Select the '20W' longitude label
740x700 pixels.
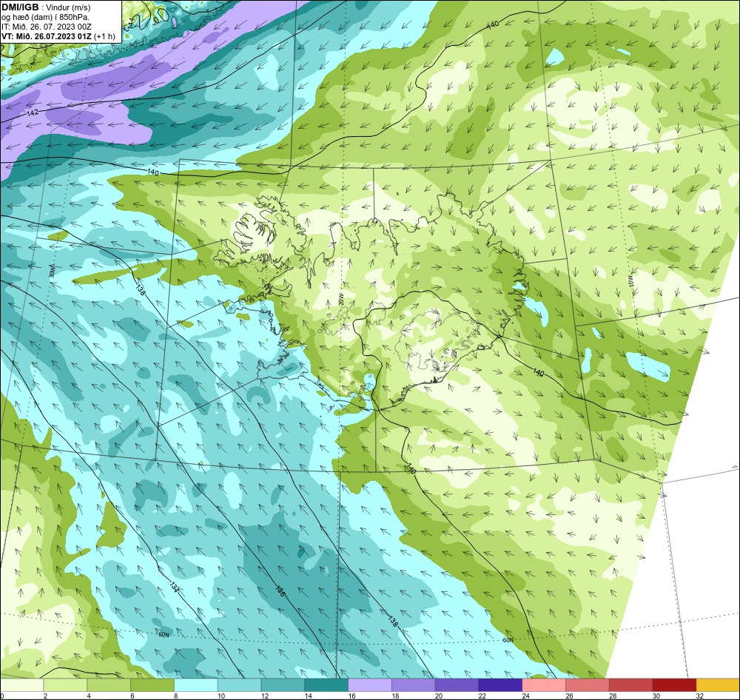point(340,299)
